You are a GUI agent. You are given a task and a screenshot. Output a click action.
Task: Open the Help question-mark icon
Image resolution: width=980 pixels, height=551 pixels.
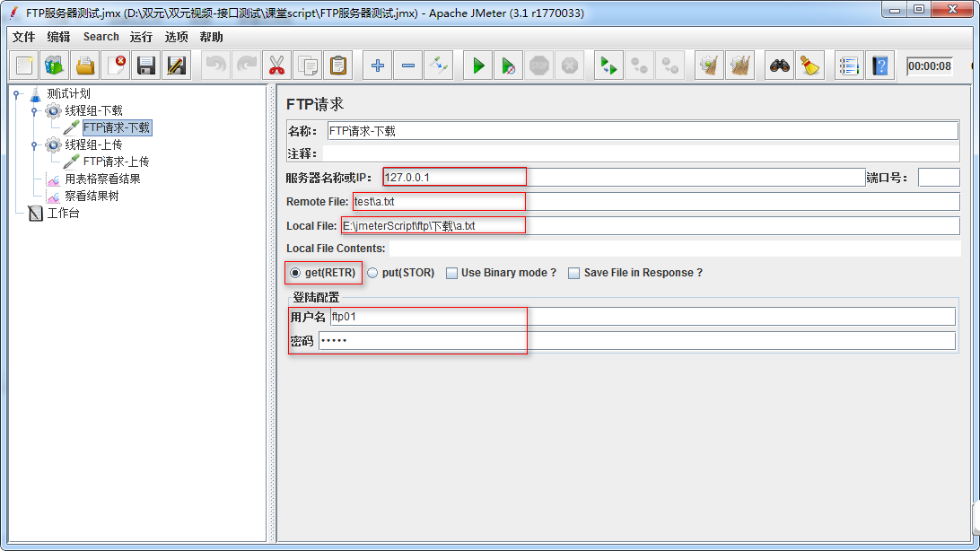tap(880, 66)
